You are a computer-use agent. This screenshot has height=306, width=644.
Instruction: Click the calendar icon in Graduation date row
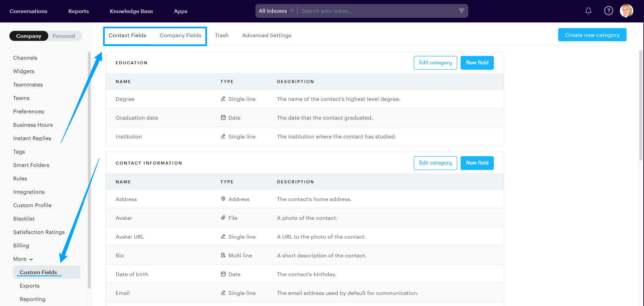[223, 118]
